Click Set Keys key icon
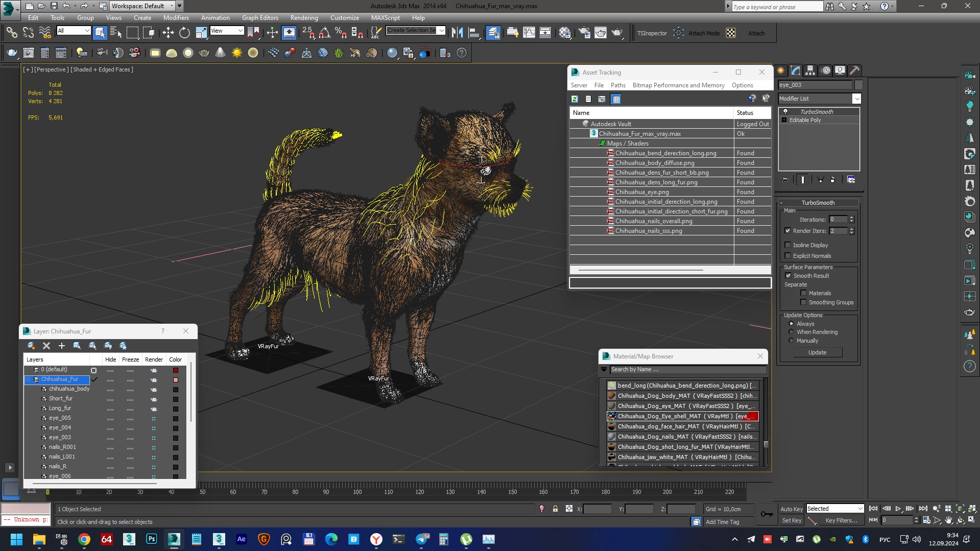Screen dimensions: 980x551 pos(767,514)
